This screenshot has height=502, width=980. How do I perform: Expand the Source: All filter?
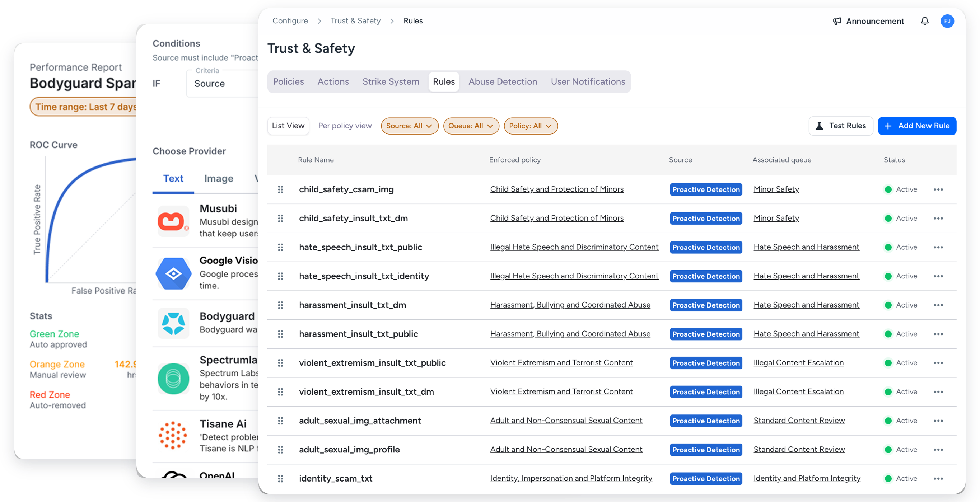409,126
